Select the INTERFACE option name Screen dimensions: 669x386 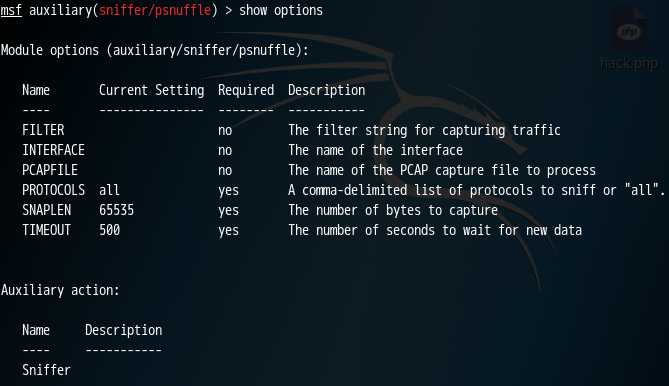53,150
